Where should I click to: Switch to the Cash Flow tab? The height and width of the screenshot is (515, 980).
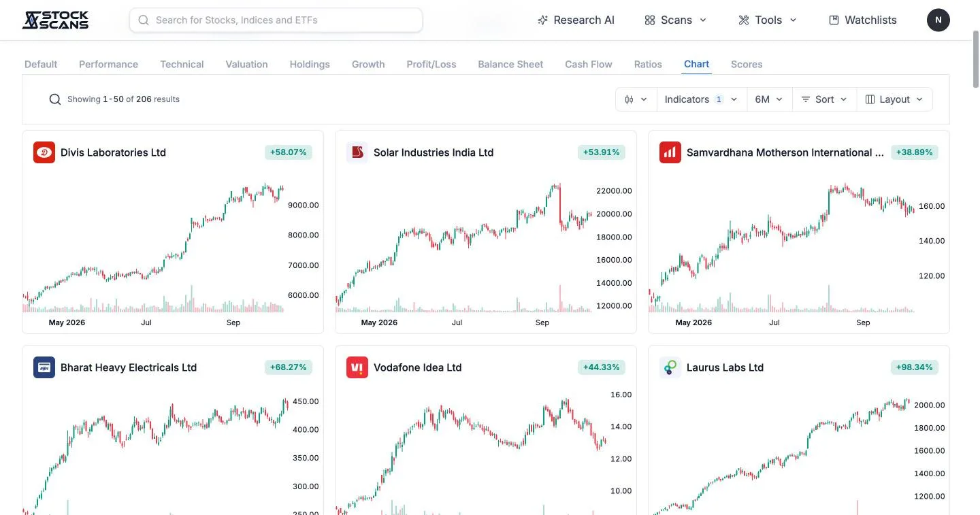[x=589, y=64]
